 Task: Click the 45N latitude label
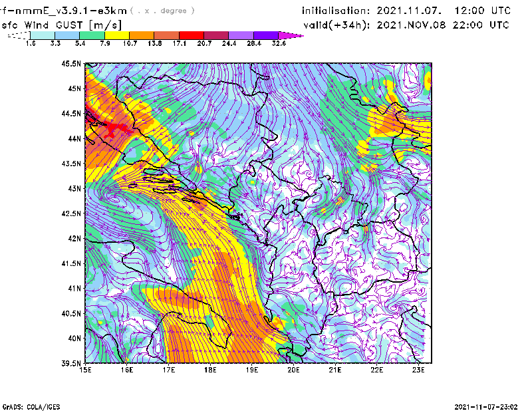[74, 88]
